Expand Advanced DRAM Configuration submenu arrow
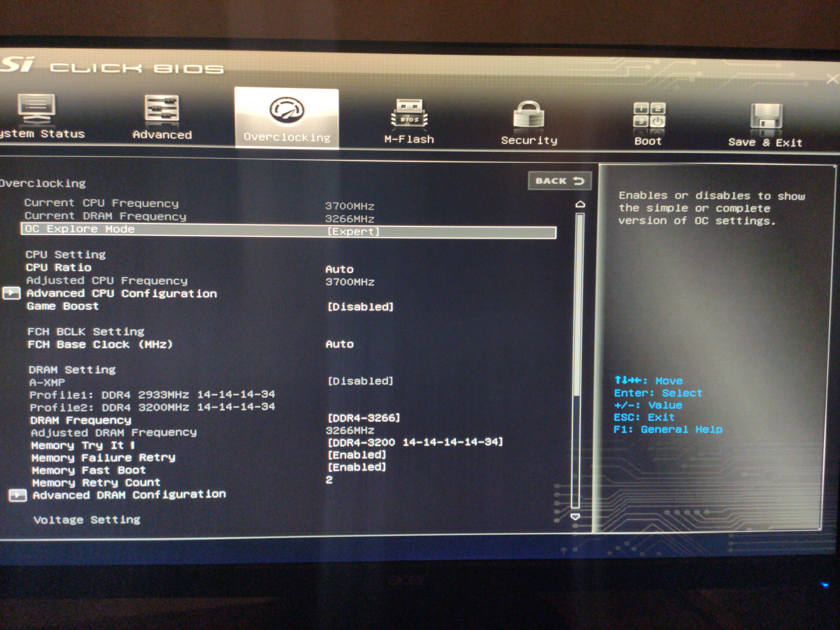 click(18, 495)
